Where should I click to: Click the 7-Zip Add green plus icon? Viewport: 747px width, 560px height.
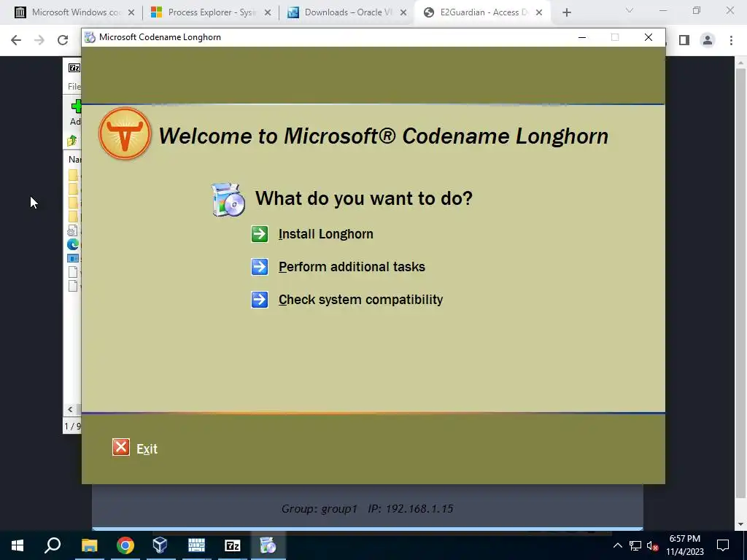coord(76,106)
